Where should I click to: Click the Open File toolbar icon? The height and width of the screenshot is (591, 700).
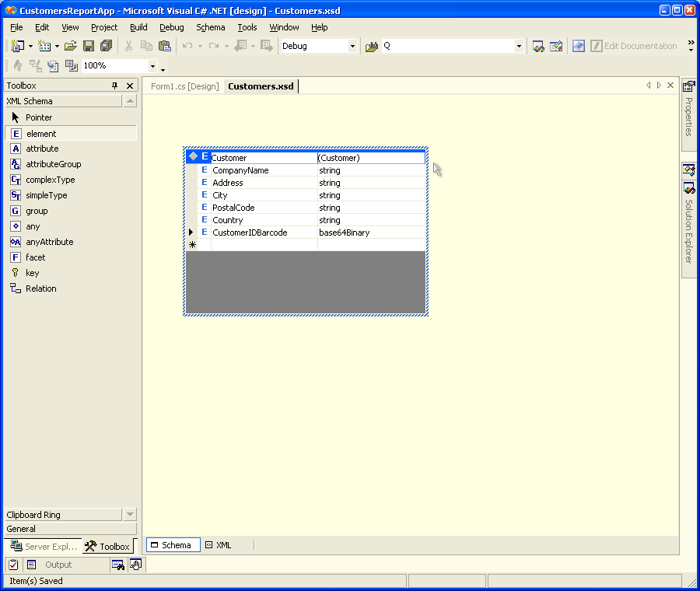[71, 46]
